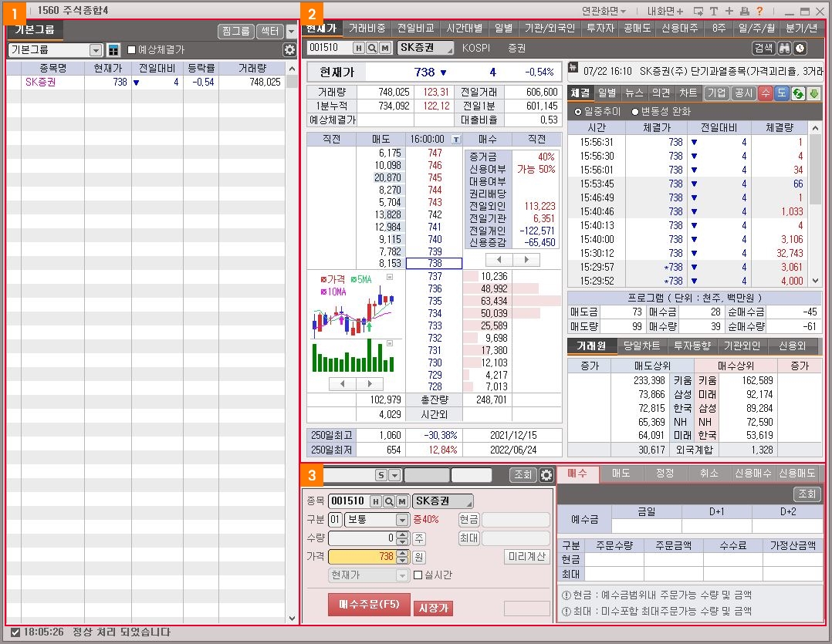The image size is (832, 644).
Task: Click the 시장가 market price button
Action: [x=434, y=608]
